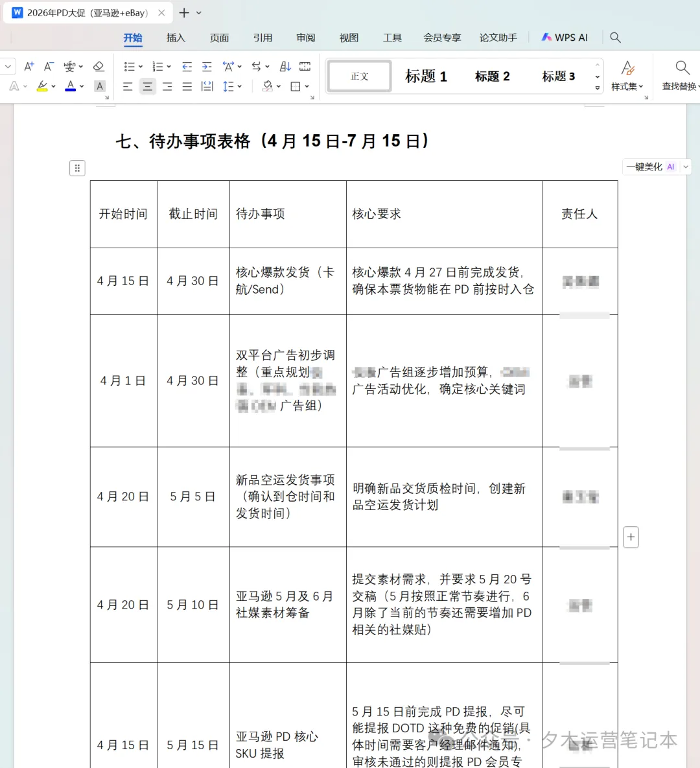Open the 引用 tab

pos(262,38)
